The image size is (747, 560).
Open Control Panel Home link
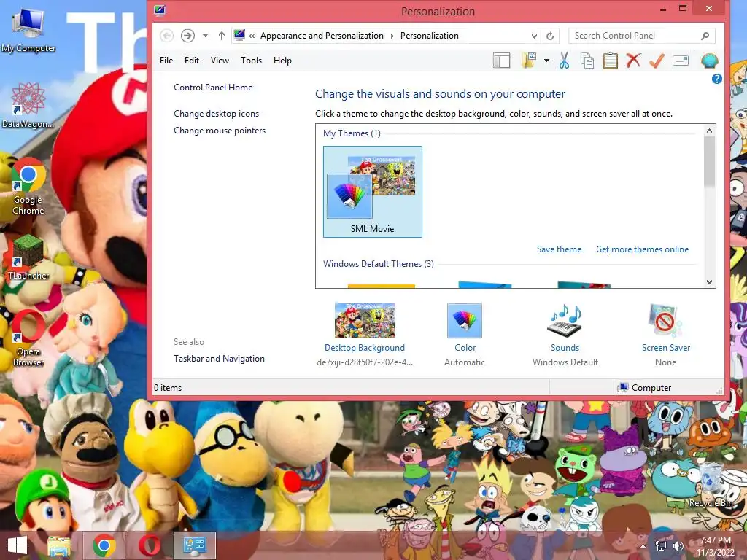[x=213, y=87]
